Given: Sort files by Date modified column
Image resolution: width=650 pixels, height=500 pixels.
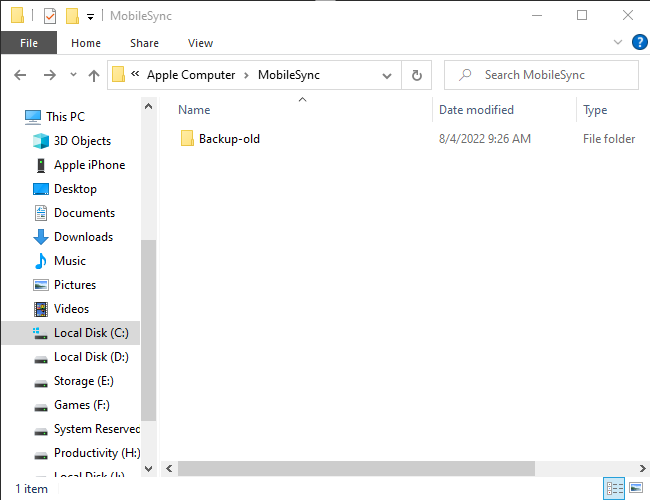Looking at the screenshot, I should coord(476,110).
